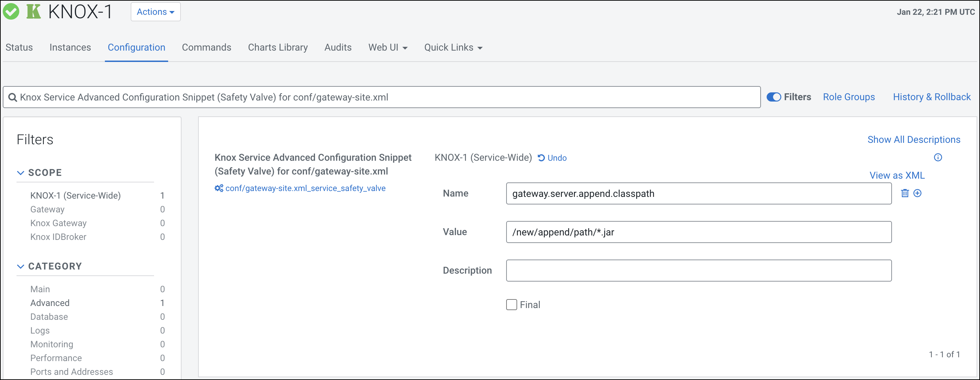Click the plus icon to add property
Image resolution: width=980 pixels, height=380 pixels.
[x=917, y=193]
